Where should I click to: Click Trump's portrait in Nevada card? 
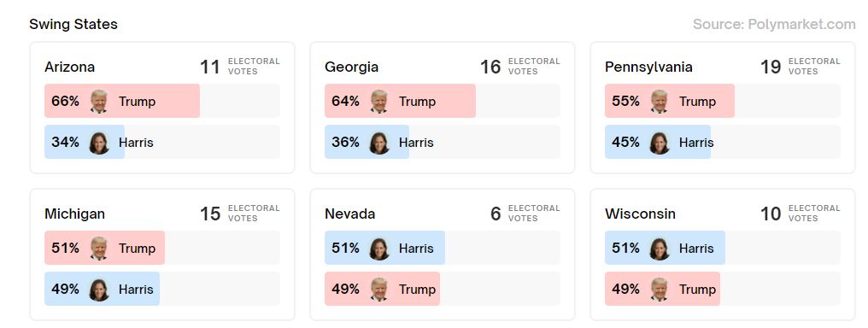(x=379, y=290)
